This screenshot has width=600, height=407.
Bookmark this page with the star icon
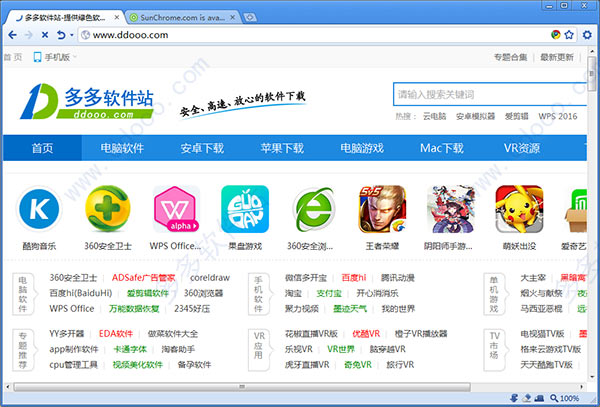click(569, 35)
